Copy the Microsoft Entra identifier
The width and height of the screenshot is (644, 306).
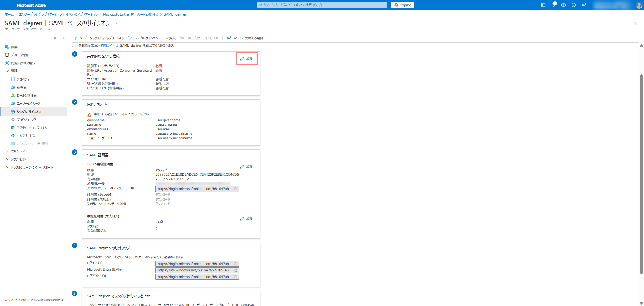(236, 270)
